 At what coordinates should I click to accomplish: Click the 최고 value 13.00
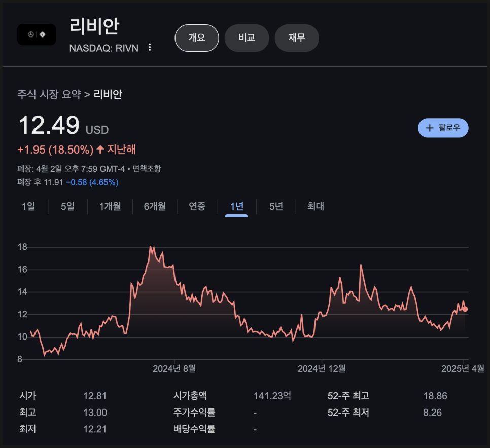pyautogui.click(x=95, y=413)
